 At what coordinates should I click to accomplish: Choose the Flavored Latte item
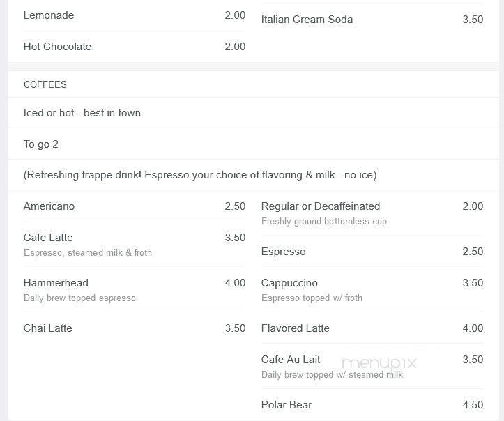pos(295,328)
